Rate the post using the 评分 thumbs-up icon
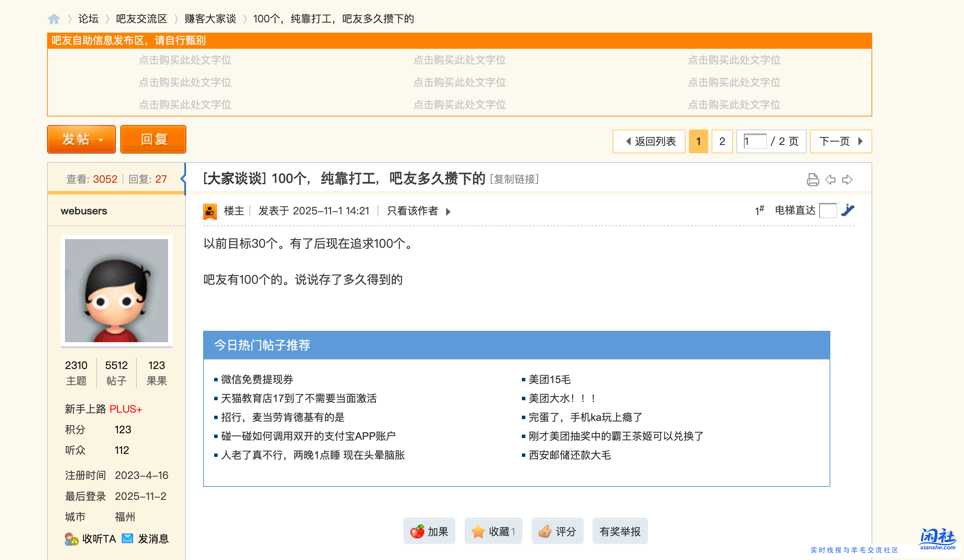Viewport: 964px width, 560px height. [x=546, y=531]
